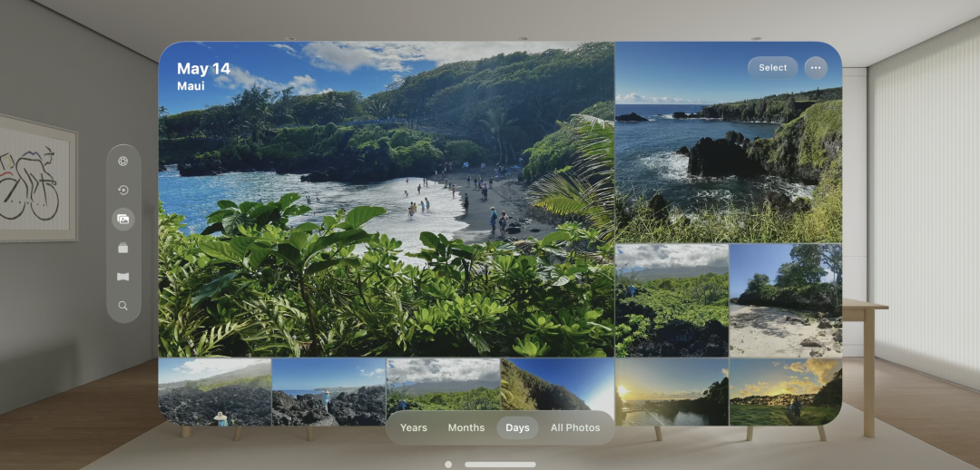Open the Spatial tab aperture icon

[x=123, y=162]
